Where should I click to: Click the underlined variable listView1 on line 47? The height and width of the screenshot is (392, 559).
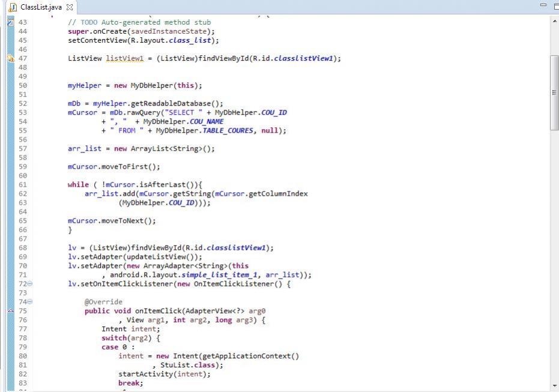[x=125, y=58]
